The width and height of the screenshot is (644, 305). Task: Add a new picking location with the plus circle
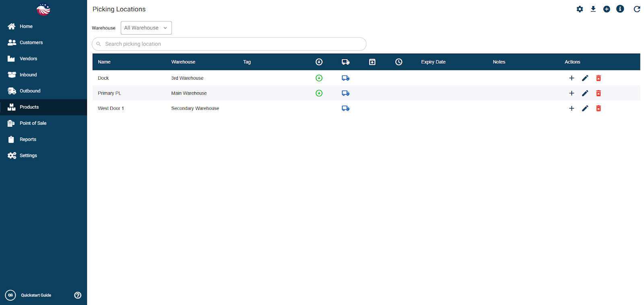click(x=607, y=9)
